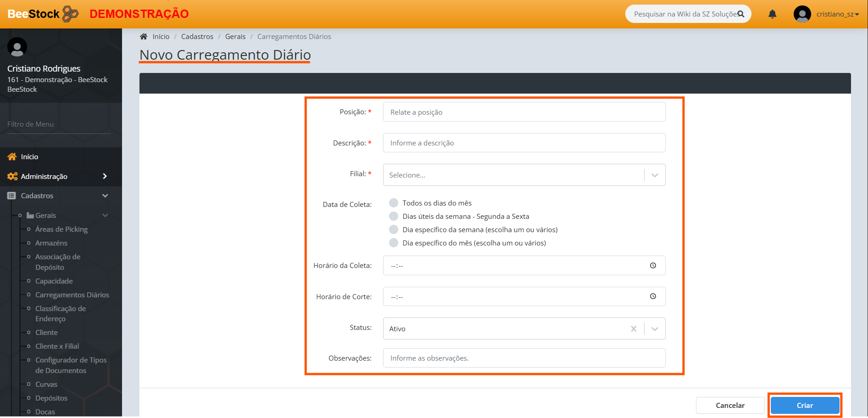Click the home icon in the breadcrumb
868x418 pixels.
tap(144, 37)
